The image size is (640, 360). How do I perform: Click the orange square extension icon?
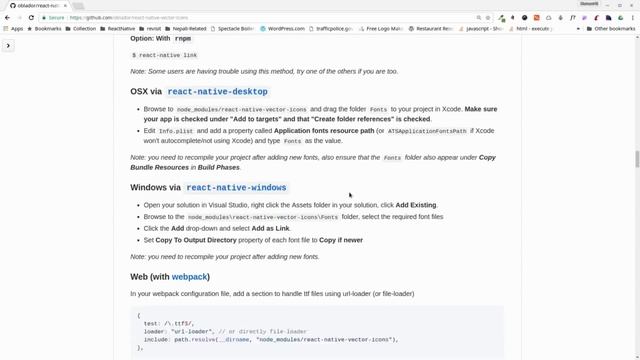coord(536,18)
